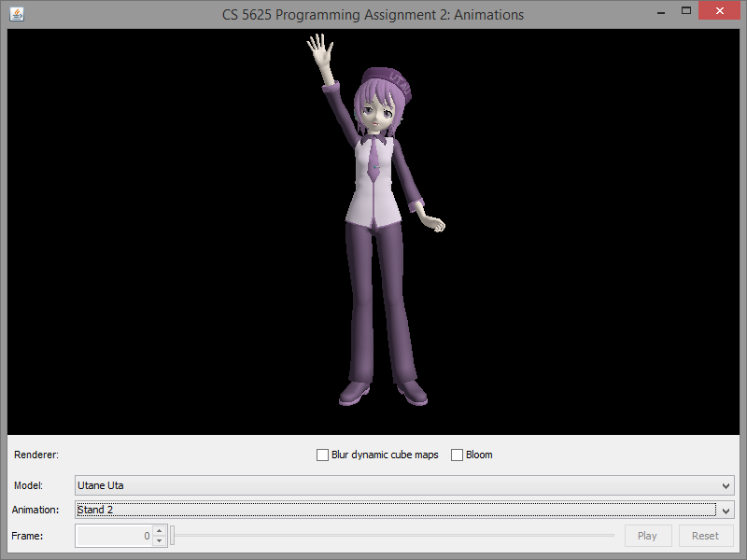Viewport: 747px width, 560px height.
Task: Maximize the animation assignment window
Action: 686,12
